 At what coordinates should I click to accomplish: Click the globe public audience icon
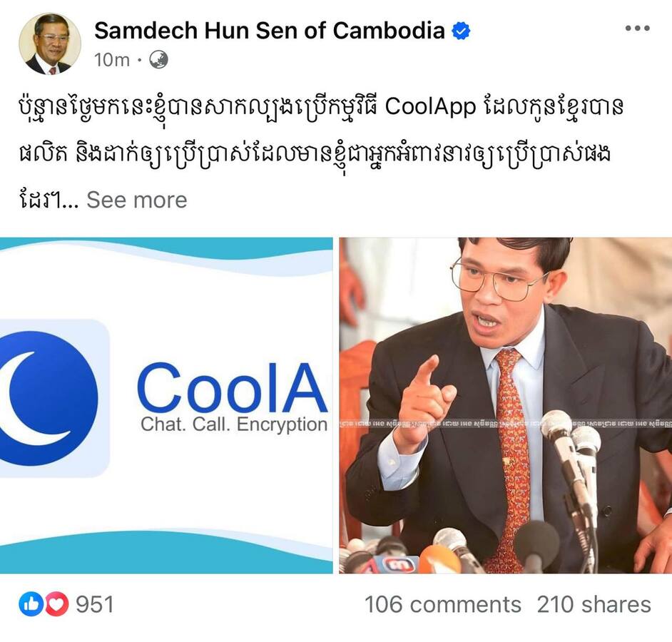[158, 60]
